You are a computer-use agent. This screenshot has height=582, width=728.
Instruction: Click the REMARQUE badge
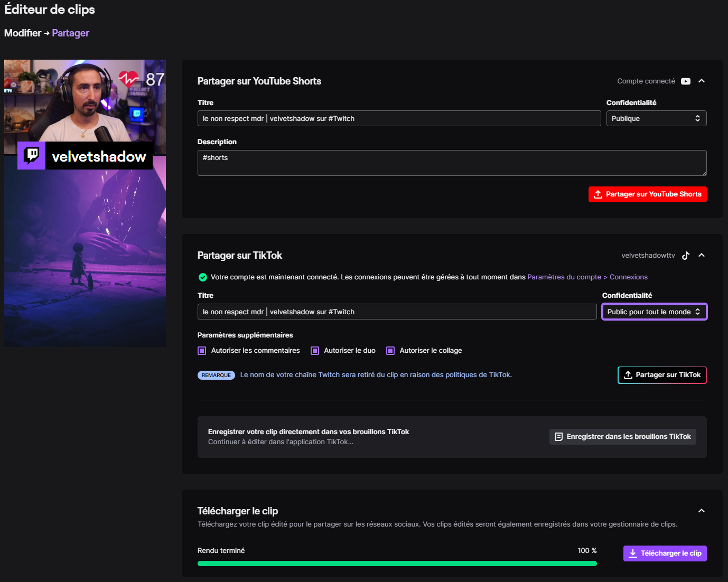point(216,375)
